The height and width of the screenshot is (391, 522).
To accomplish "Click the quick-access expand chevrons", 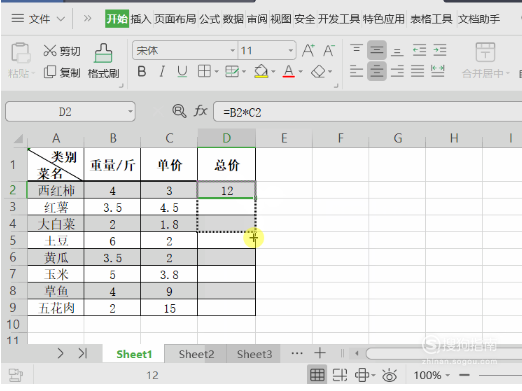I will pyautogui.click(x=87, y=18).
